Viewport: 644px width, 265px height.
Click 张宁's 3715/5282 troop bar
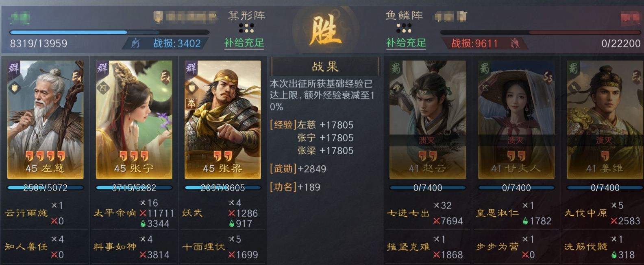[134, 188]
